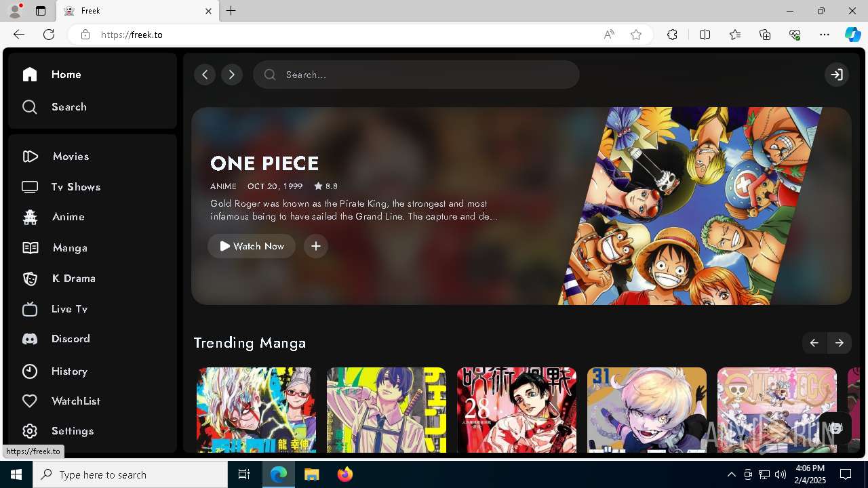This screenshot has height=488, width=868.
Task: Add this page to favorites star
Action: [636, 35]
